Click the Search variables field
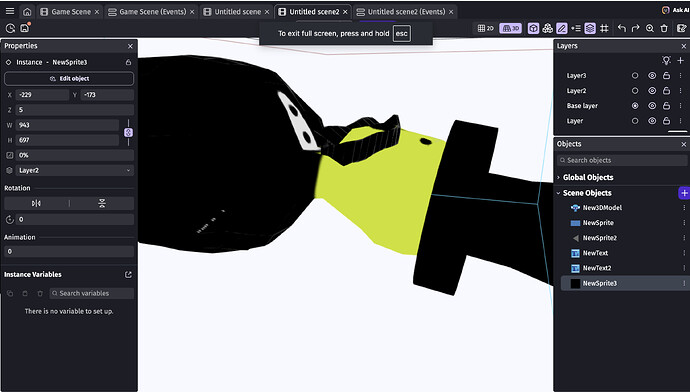690x392 pixels. (92, 293)
